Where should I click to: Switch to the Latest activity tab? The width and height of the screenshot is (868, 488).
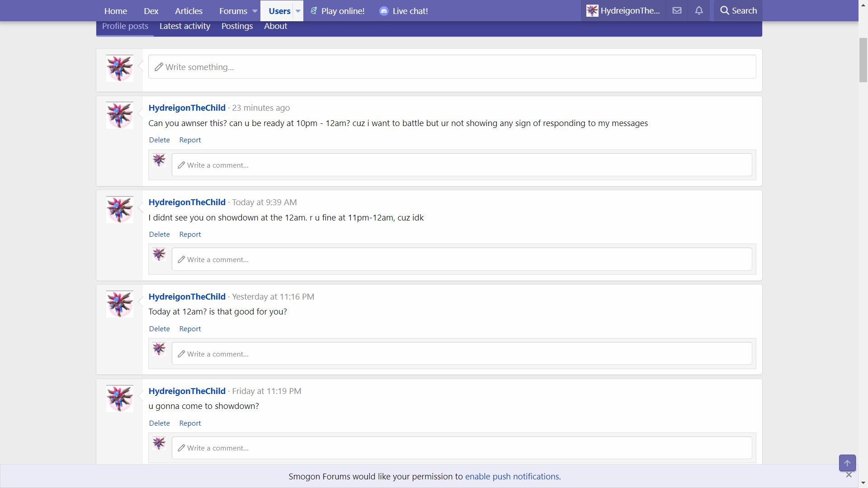pos(184,26)
